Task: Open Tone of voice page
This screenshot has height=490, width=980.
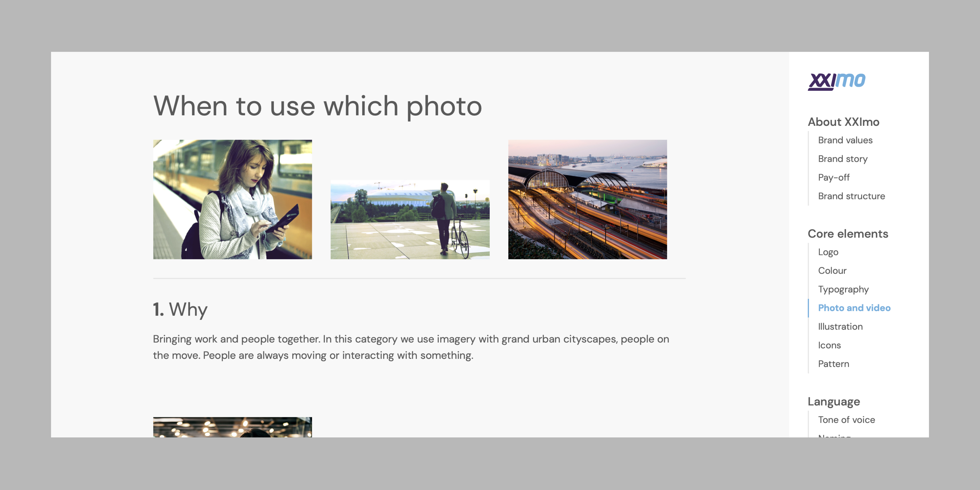Action: tap(847, 420)
